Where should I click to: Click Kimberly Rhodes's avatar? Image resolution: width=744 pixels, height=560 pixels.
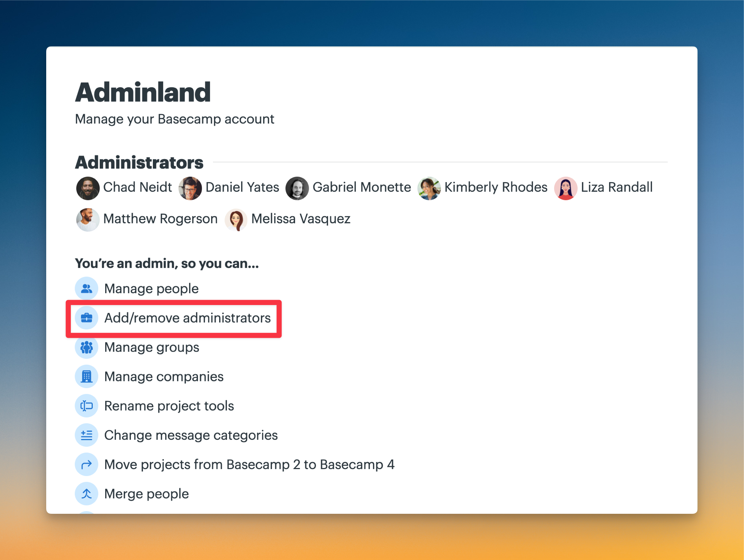(429, 188)
